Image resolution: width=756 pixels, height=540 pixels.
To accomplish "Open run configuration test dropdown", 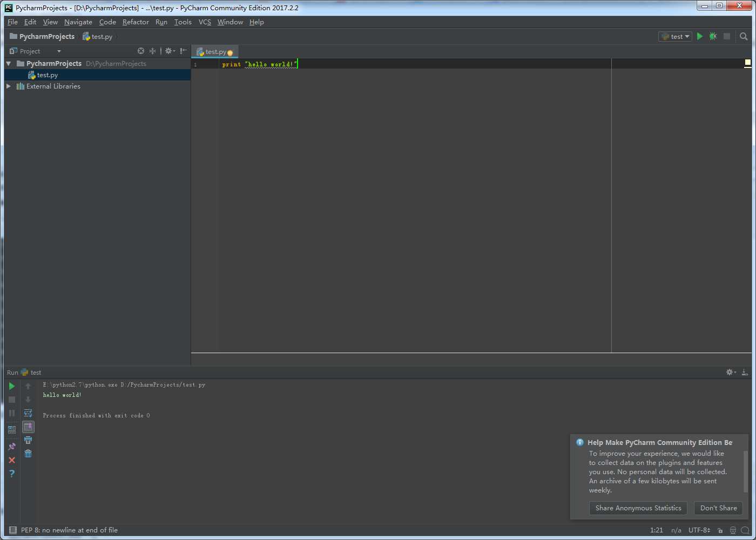I will pyautogui.click(x=675, y=36).
